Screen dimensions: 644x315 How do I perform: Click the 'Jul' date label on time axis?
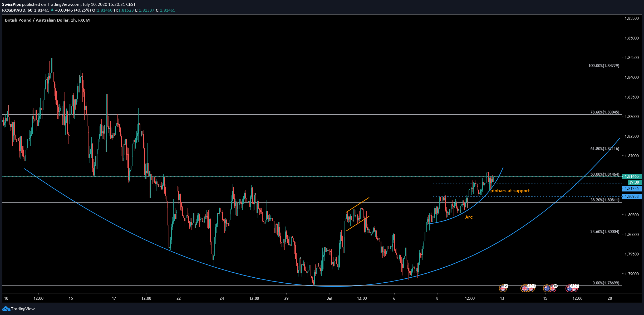(x=329, y=298)
